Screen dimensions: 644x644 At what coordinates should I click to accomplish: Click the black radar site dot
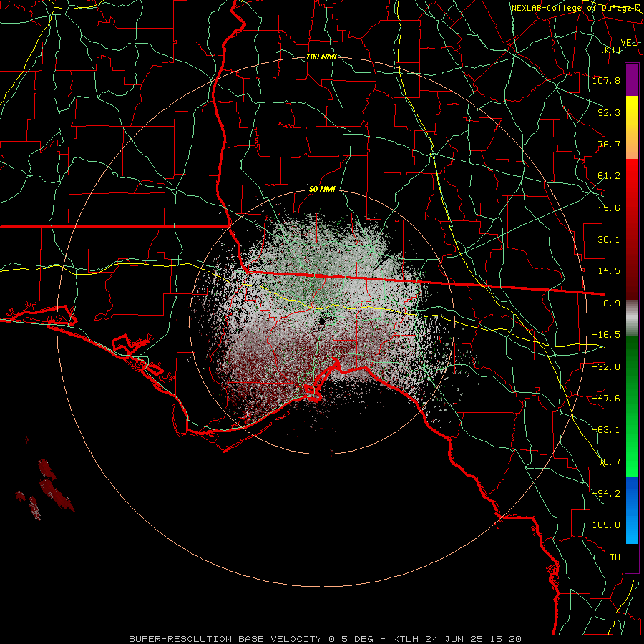(x=322, y=322)
